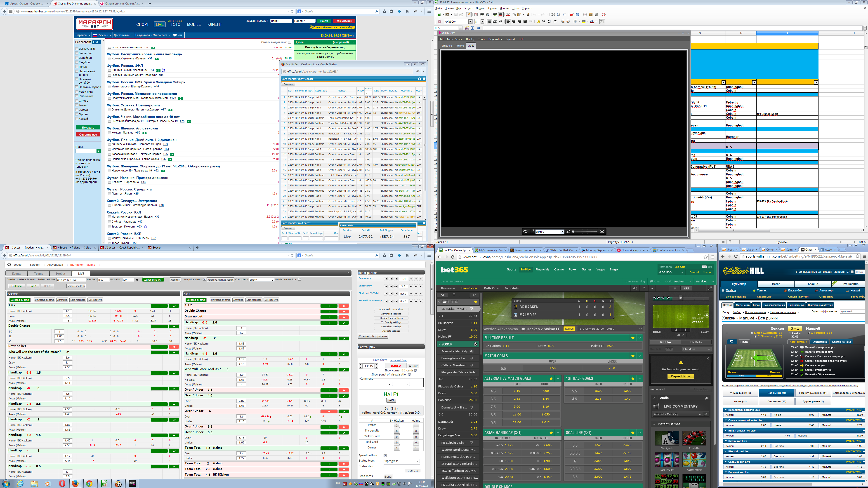
Task: Click the Change robot params button
Action: (x=373, y=336)
